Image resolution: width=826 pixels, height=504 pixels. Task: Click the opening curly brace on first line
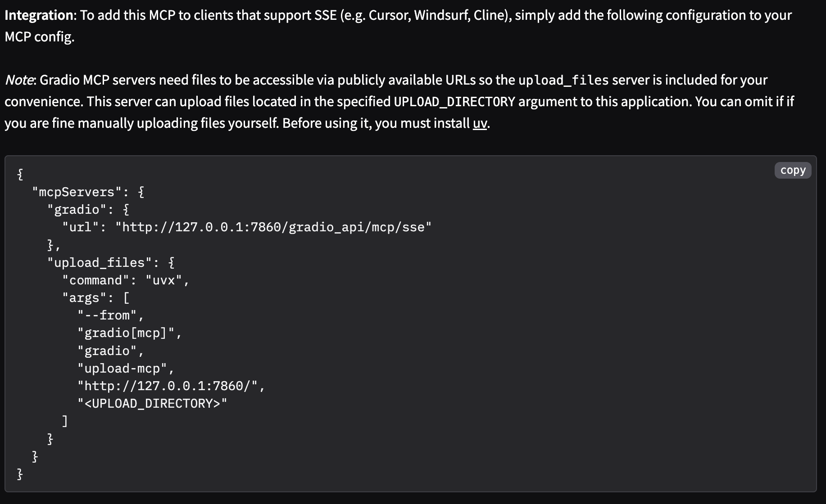[20, 174]
